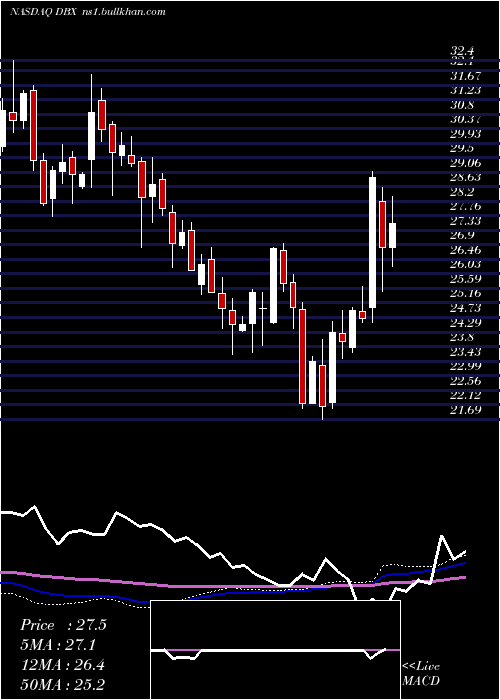Viewport: 500px width, 700px height.
Task: Click the 26.9 price axis label
Action: click(x=462, y=235)
